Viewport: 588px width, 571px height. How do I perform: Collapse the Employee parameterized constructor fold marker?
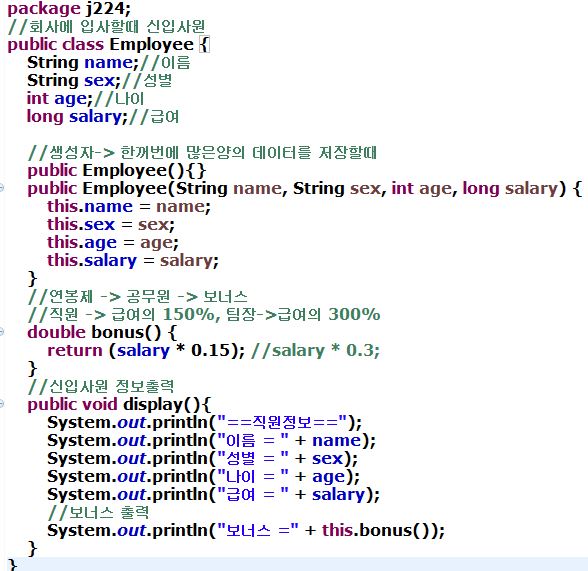pos(2,187)
